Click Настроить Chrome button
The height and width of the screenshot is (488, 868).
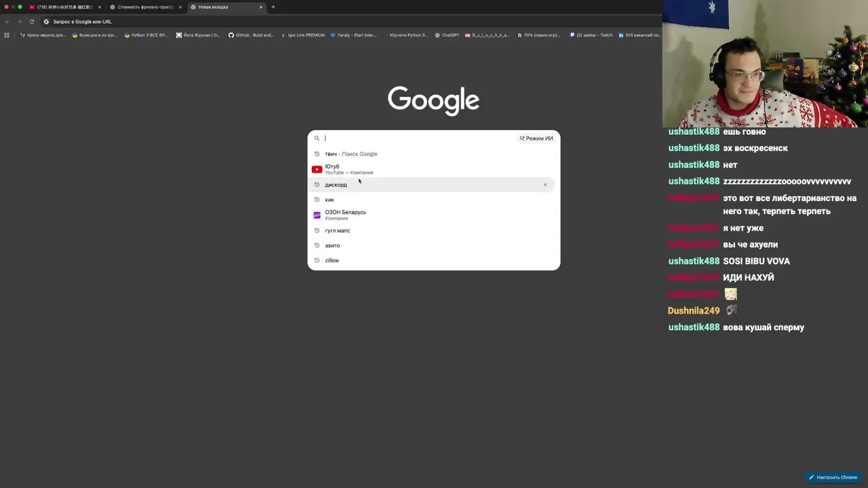pos(833,477)
